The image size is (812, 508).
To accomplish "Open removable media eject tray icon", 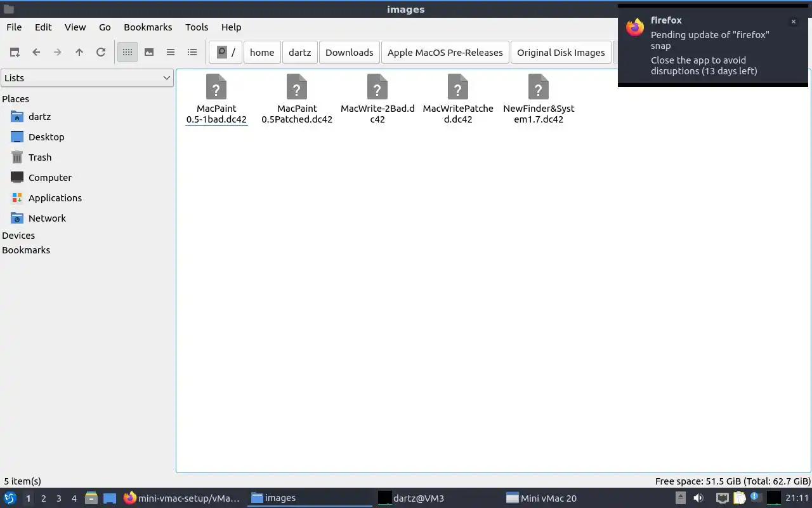I will (x=681, y=498).
